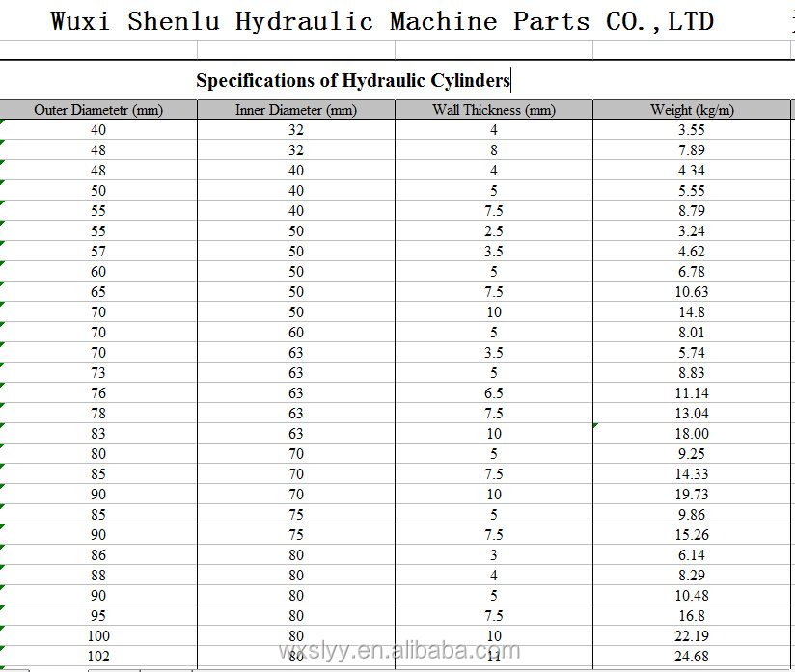Select the weight cell 24.68
795x672 pixels.
[x=692, y=658]
